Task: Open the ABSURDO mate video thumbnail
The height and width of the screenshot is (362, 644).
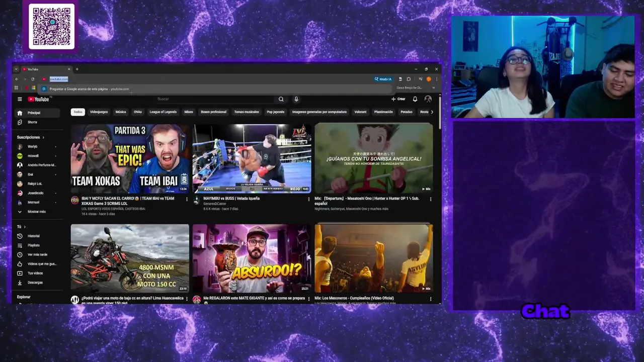Action: coord(252,258)
